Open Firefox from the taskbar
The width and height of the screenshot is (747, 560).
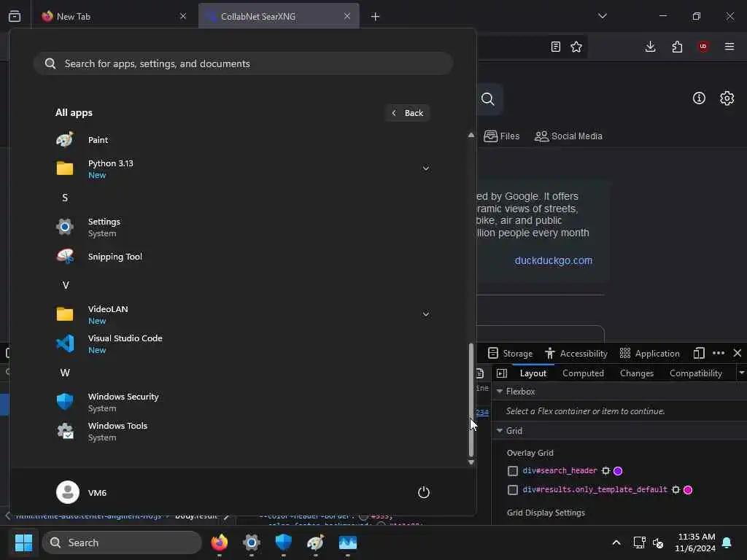click(x=219, y=542)
